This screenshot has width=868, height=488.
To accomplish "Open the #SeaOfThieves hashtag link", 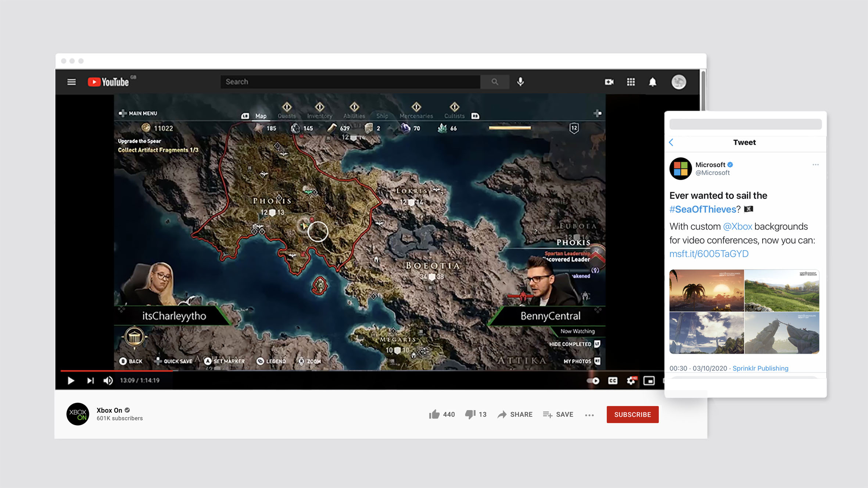I will tap(702, 209).
